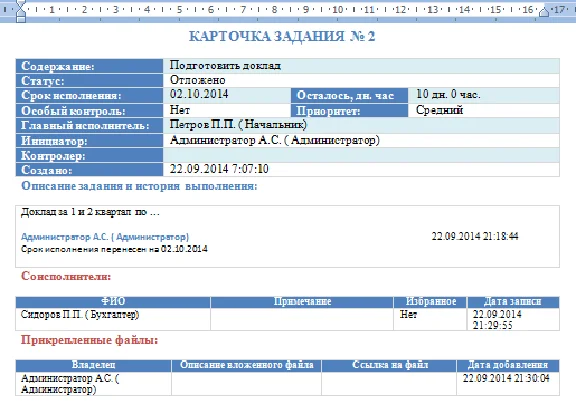Click the Осталось, дн. час header cell
576x414 pixels.
point(349,96)
